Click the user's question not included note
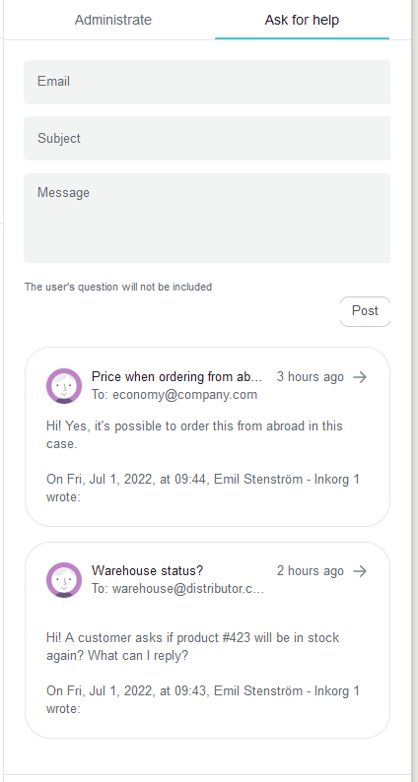Screen dimensions: 418x782 coord(118,287)
